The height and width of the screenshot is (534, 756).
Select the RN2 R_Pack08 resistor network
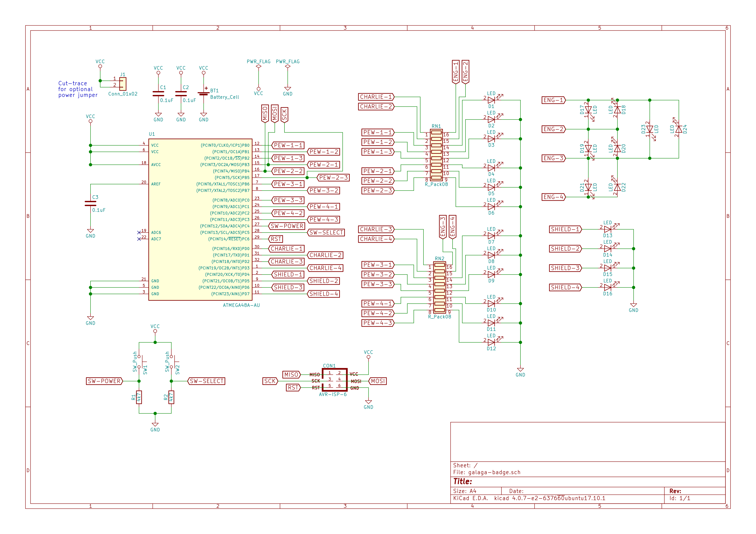click(440, 287)
